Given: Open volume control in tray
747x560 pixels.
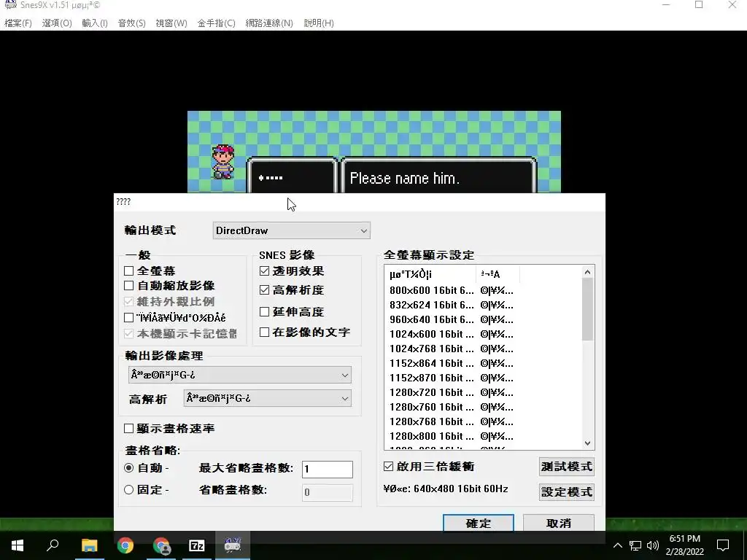Looking at the screenshot, I should 653,545.
